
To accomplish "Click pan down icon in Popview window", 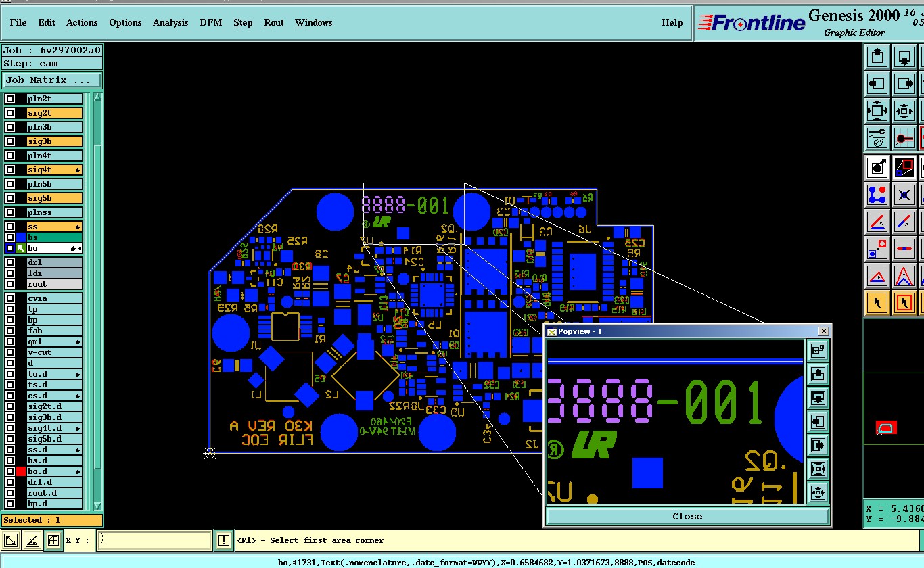I will 818,398.
